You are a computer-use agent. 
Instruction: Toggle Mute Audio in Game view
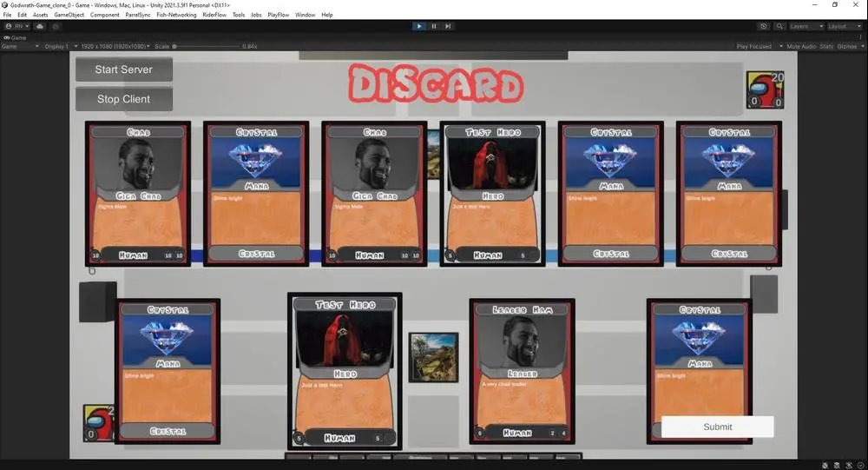[x=801, y=46]
